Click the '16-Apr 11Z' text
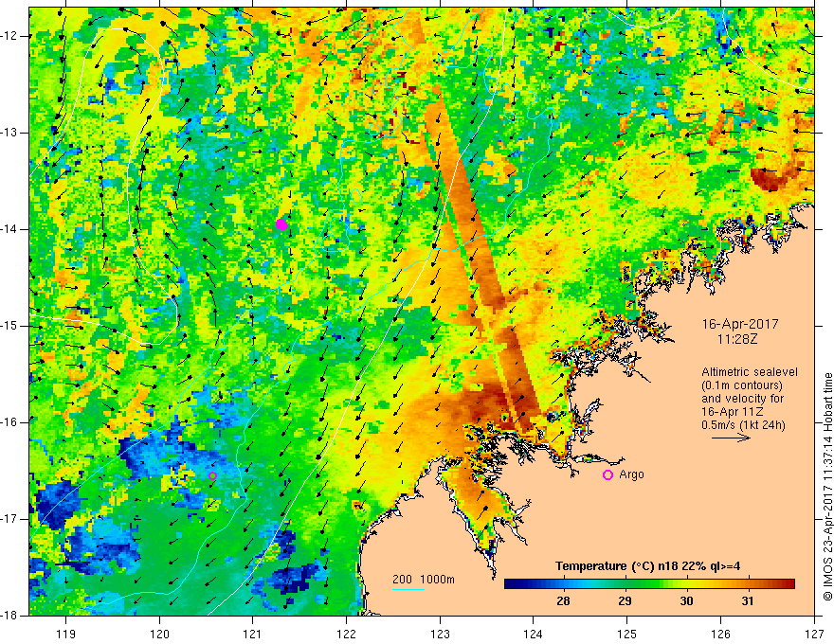 click(734, 412)
